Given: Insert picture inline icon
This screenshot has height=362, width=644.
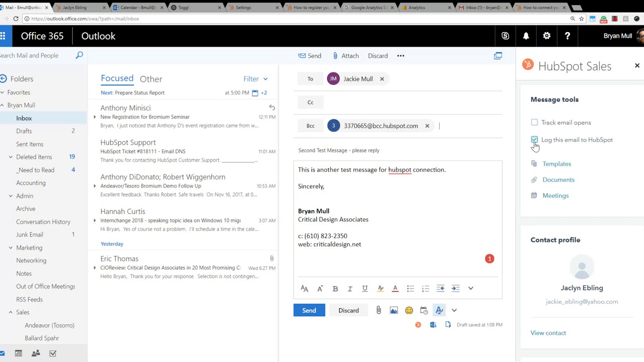Looking at the screenshot, I should [393, 311].
